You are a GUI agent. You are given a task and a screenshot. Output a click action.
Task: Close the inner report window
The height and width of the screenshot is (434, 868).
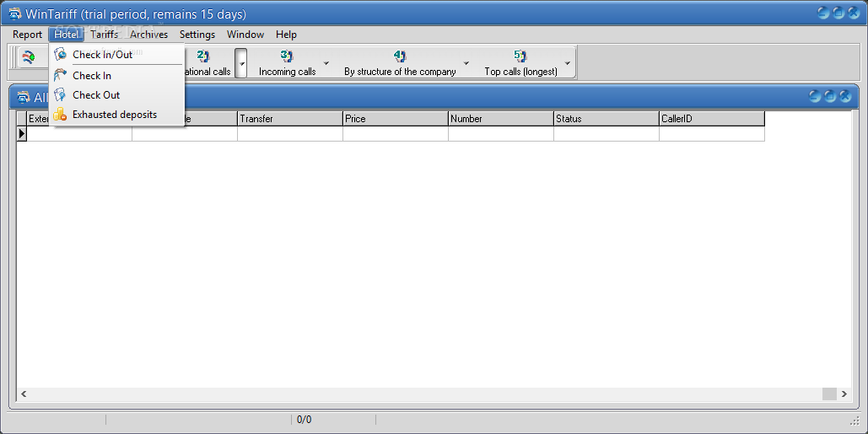click(845, 96)
